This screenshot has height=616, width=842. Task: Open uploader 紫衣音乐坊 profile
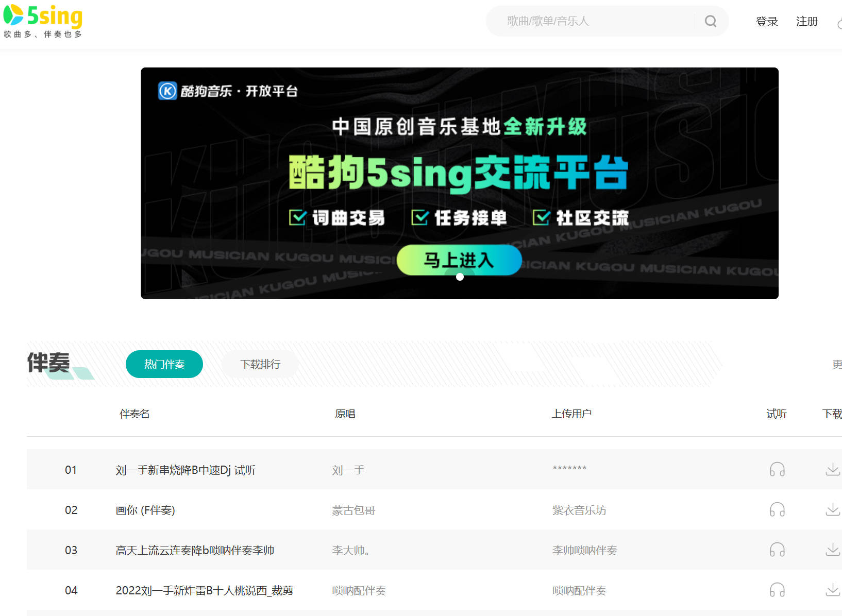click(x=579, y=510)
